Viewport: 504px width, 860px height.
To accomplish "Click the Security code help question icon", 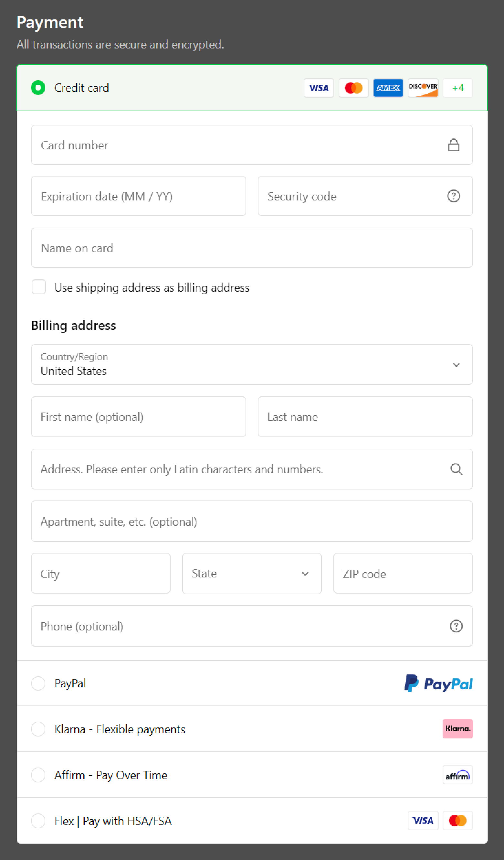I will tap(453, 196).
